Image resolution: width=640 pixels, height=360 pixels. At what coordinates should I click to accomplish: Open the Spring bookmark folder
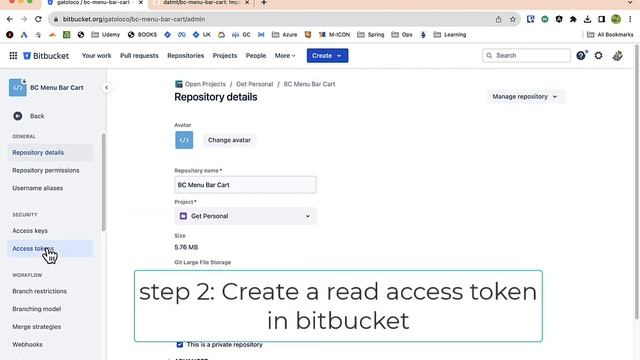pos(371,35)
